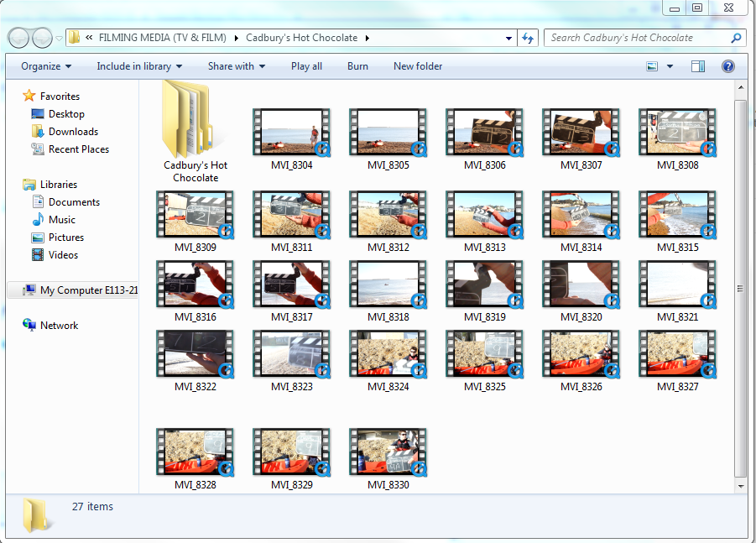Select video file MVI_8308
Screen dimensions: 756x543
(x=677, y=140)
